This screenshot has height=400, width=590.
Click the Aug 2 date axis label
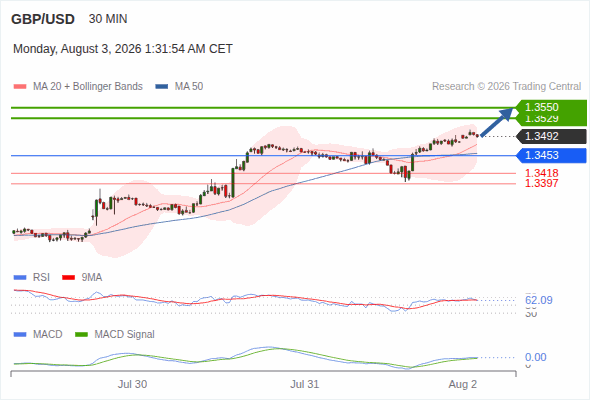coord(463,384)
